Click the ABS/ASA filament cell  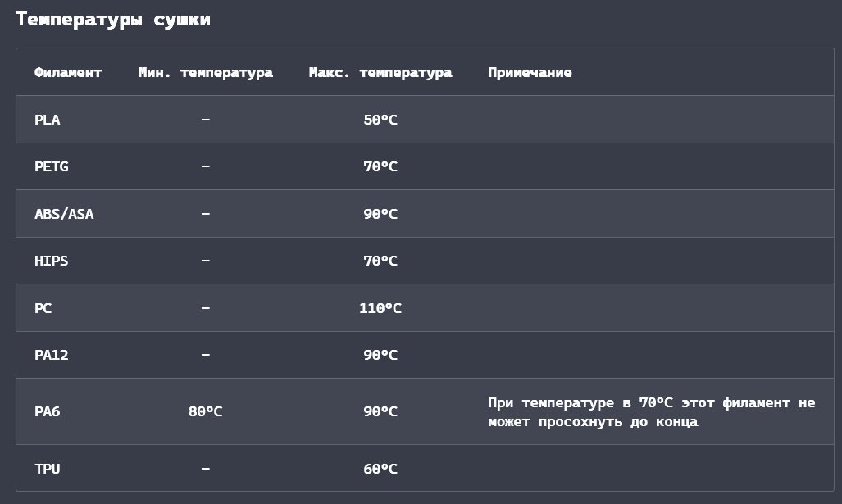[64, 214]
